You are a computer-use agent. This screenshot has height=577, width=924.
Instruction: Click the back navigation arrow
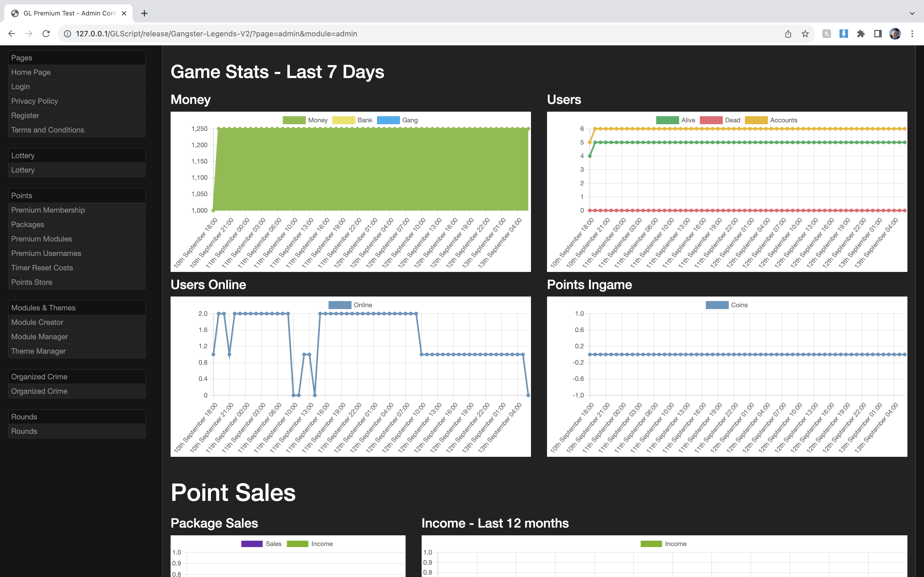(12, 34)
